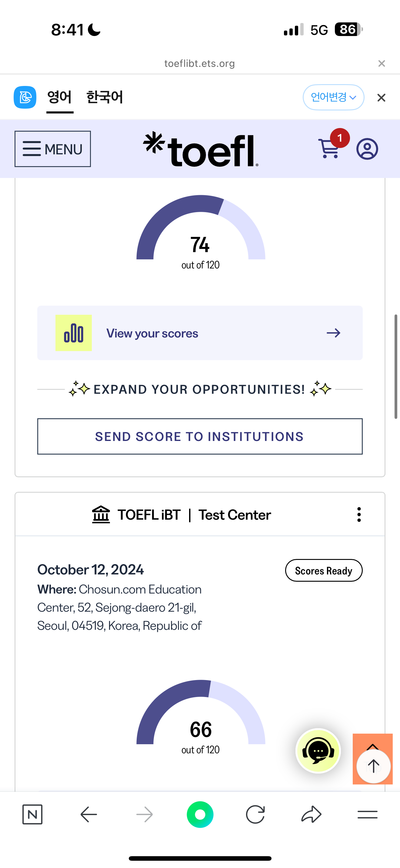Click Send Score to Institutions button
400x868 pixels.
(x=200, y=436)
